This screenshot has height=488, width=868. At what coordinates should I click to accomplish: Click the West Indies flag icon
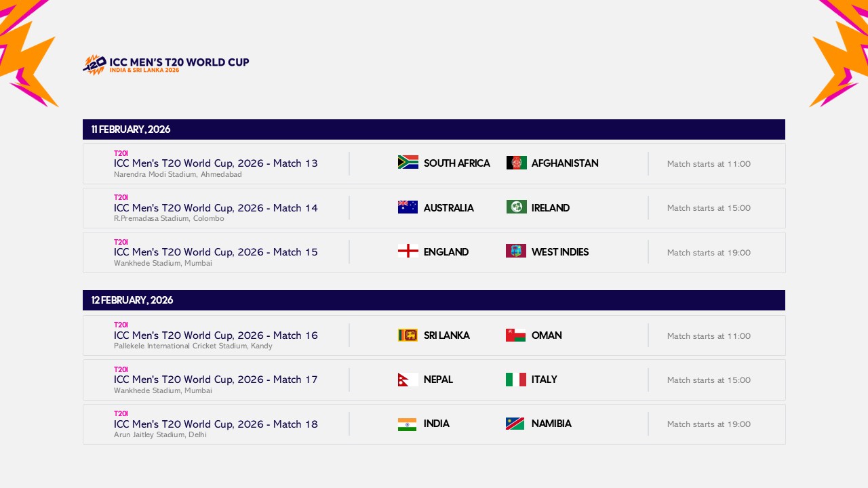pos(516,251)
